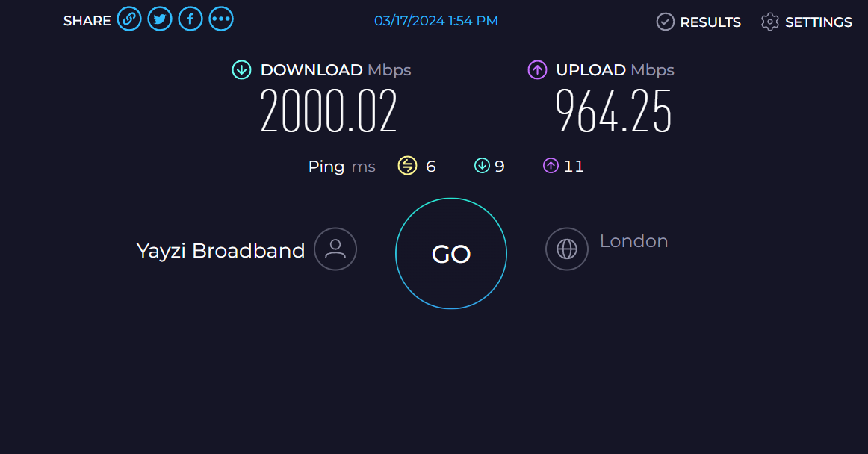Click the download latency ping icon
This screenshot has width=868, height=454.
[x=482, y=166]
